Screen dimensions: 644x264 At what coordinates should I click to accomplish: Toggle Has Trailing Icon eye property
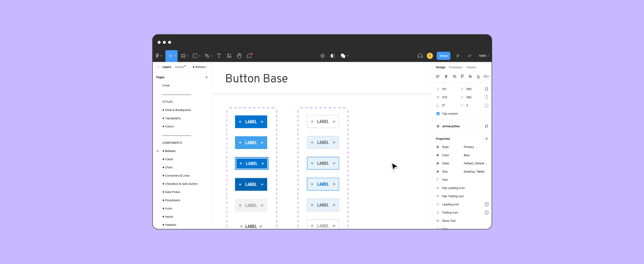(438, 196)
